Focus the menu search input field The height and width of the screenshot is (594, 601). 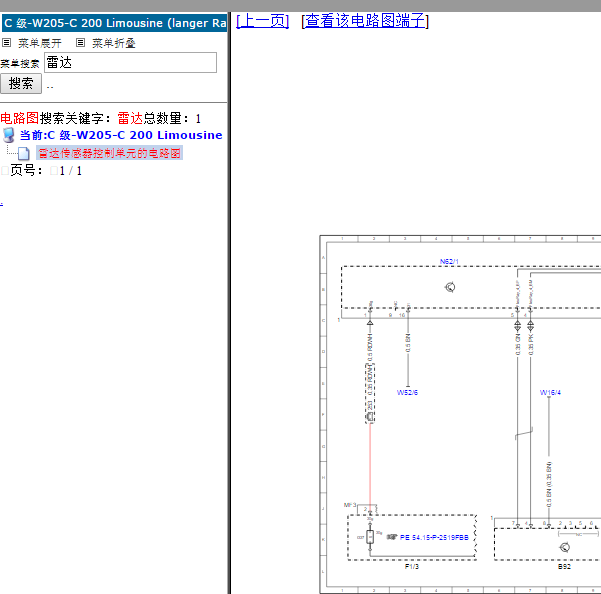coord(130,62)
